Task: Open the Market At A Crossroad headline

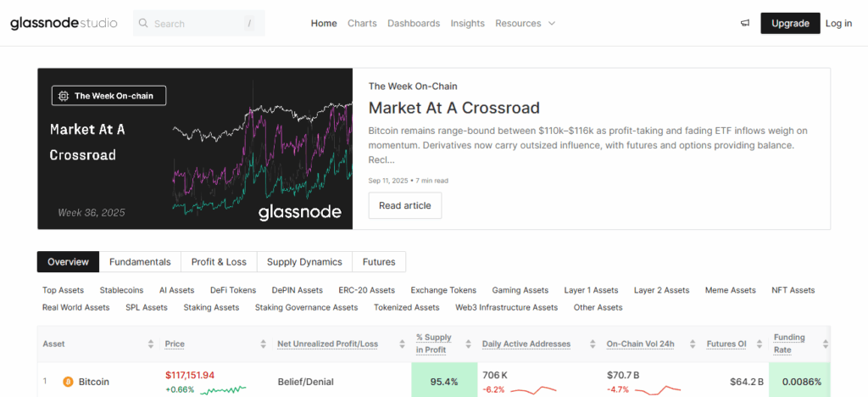Action: pyautogui.click(x=454, y=108)
